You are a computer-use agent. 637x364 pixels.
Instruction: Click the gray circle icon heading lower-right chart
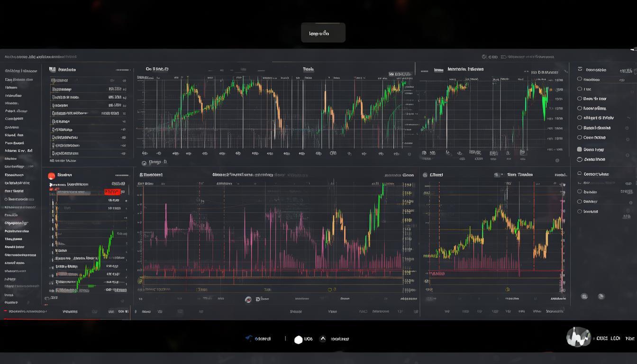(x=425, y=175)
